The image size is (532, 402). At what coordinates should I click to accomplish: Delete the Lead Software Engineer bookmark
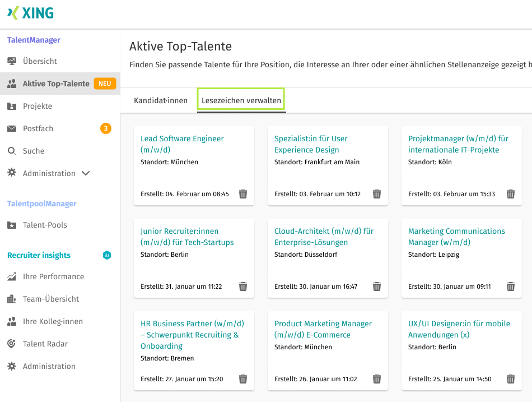pos(243,194)
